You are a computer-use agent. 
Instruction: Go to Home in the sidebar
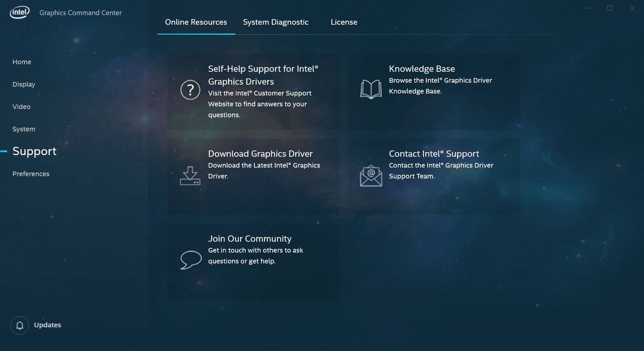(x=22, y=62)
